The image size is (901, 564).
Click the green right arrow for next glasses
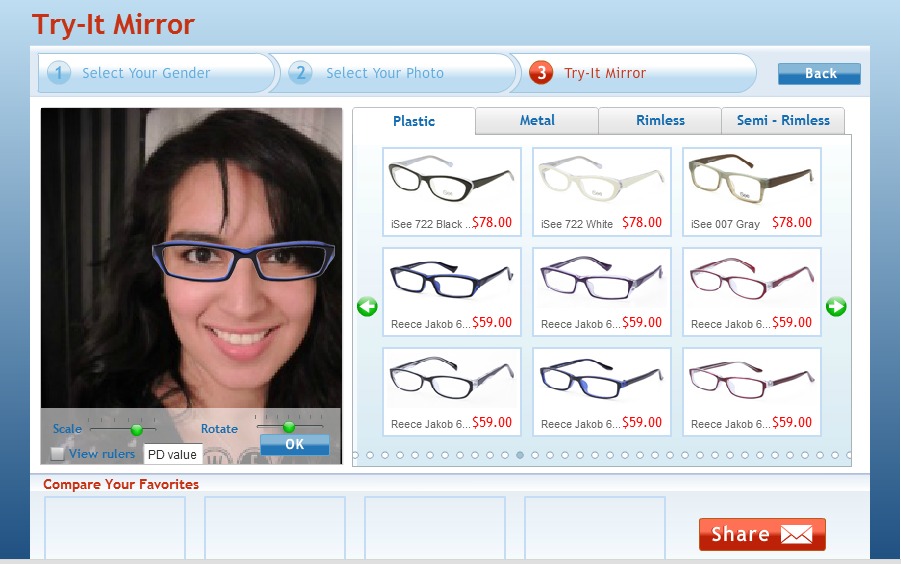[x=836, y=307]
